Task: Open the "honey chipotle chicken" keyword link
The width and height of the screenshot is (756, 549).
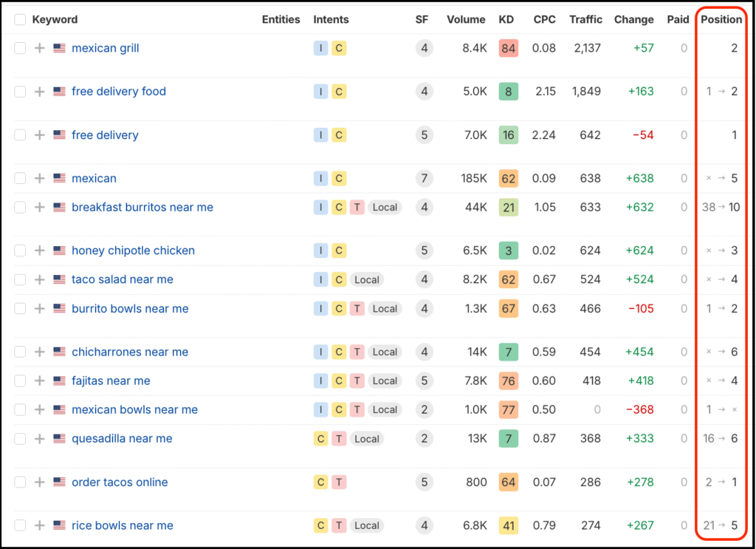Action: pos(133,250)
